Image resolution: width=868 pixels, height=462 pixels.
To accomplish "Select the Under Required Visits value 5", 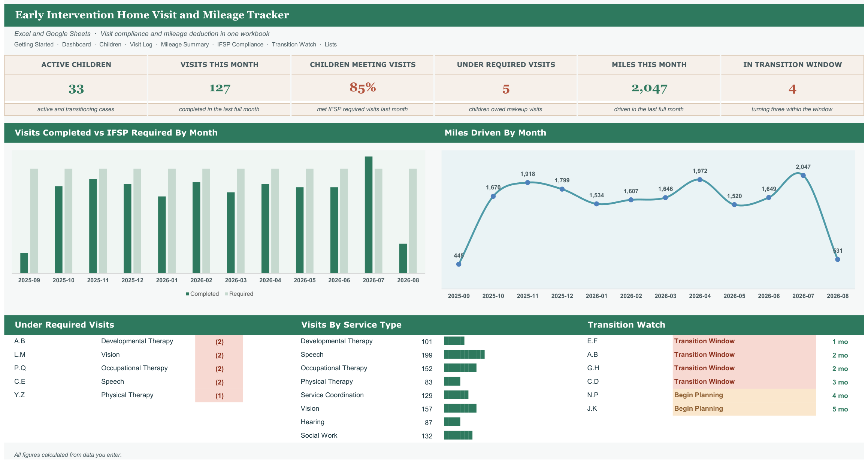I will (x=506, y=89).
